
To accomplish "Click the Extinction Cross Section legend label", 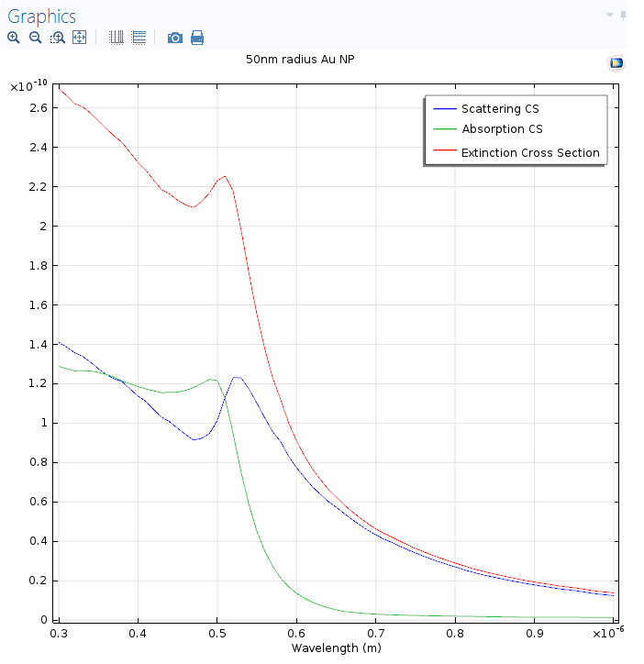I will coord(530,153).
